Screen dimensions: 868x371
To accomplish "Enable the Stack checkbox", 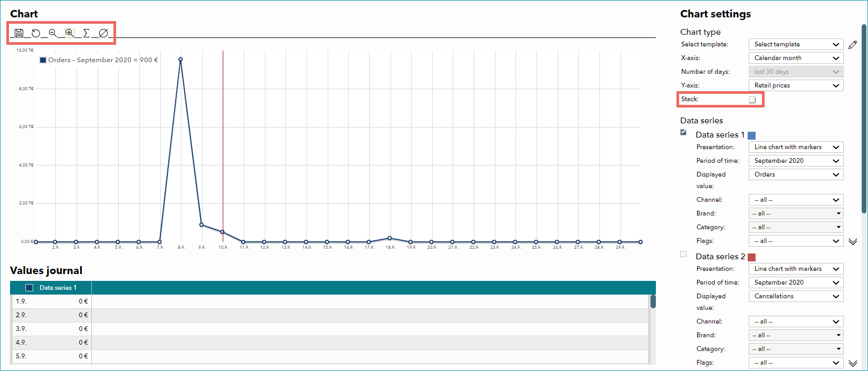I will click(x=752, y=100).
